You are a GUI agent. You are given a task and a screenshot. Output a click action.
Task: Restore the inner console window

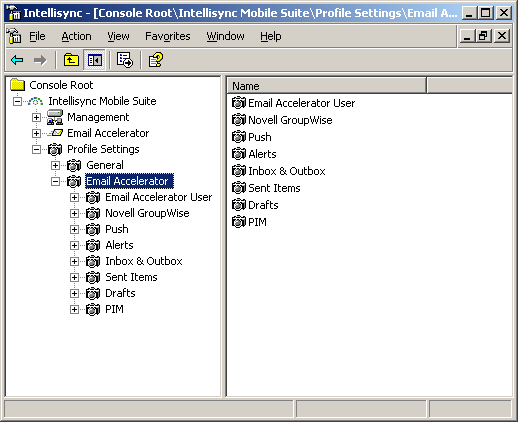(484, 36)
